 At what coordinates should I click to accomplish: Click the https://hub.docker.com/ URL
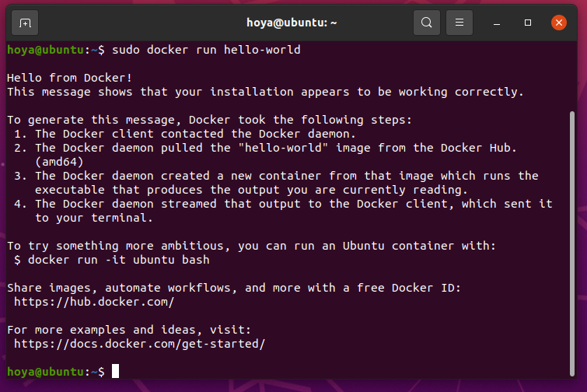click(x=94, y=302)
